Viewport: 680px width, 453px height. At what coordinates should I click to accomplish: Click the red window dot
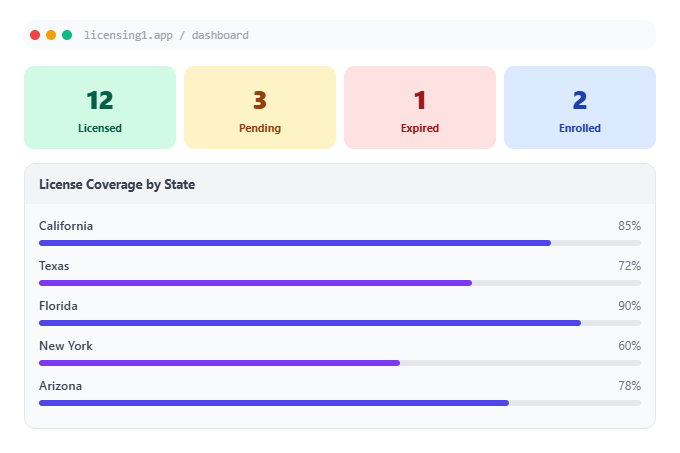[x=35, y=35]
